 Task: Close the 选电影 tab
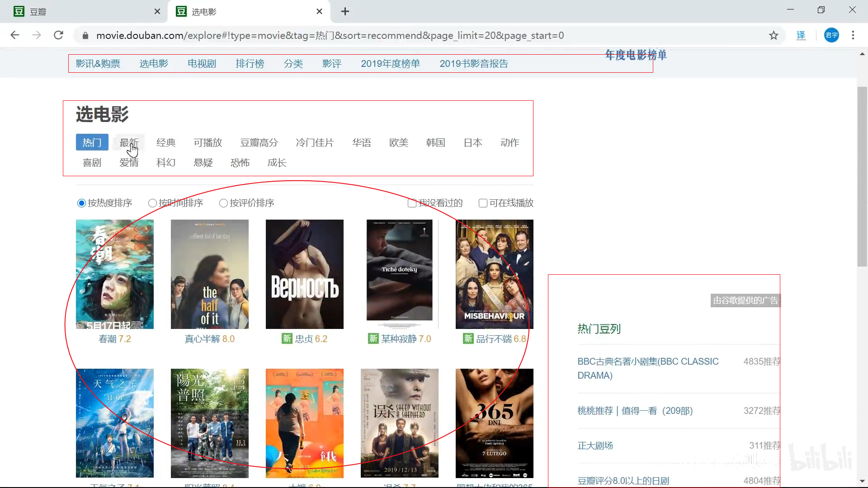(319, 11)
